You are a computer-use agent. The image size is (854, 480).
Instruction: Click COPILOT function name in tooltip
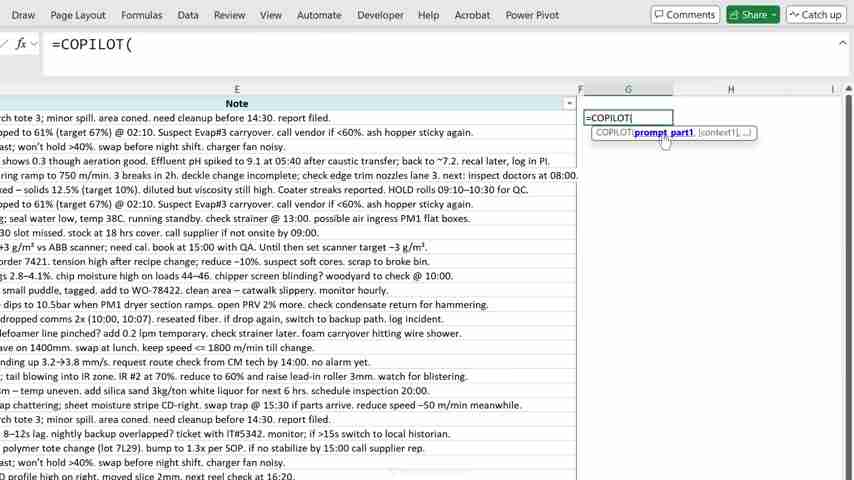(613, 132)
